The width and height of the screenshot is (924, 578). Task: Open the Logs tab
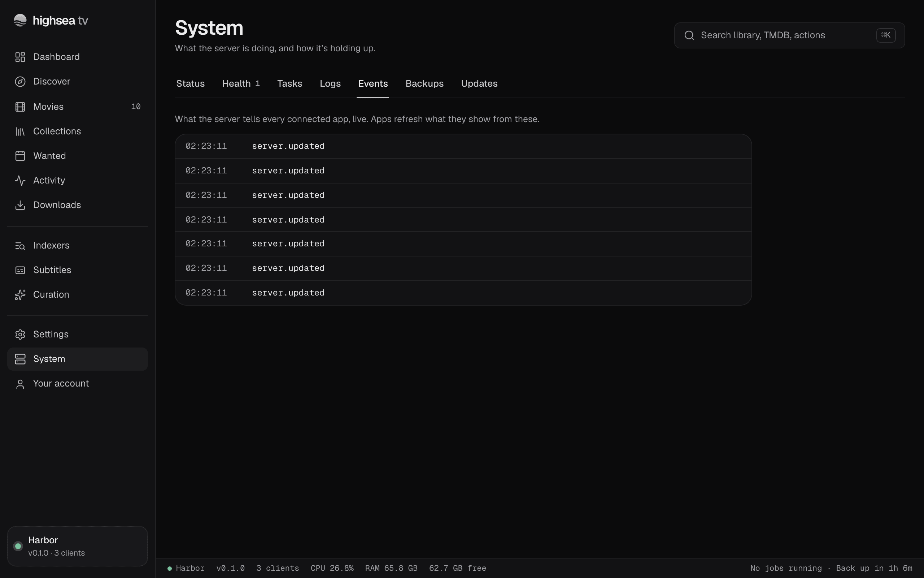(330, 84)
